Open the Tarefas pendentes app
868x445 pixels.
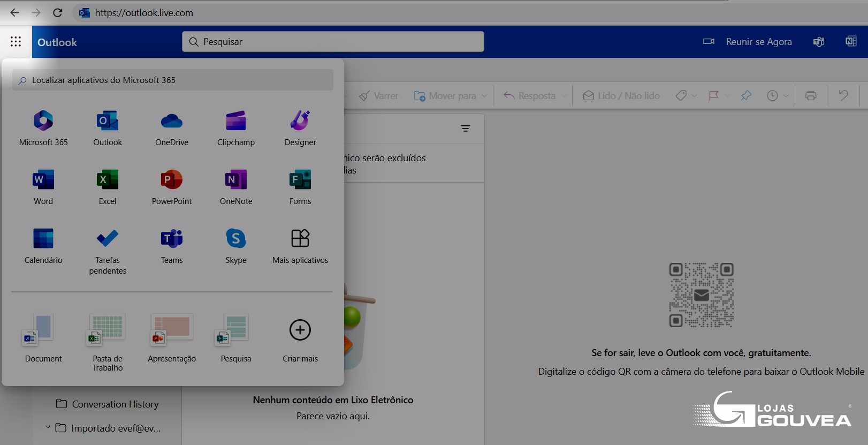point(108,251)
